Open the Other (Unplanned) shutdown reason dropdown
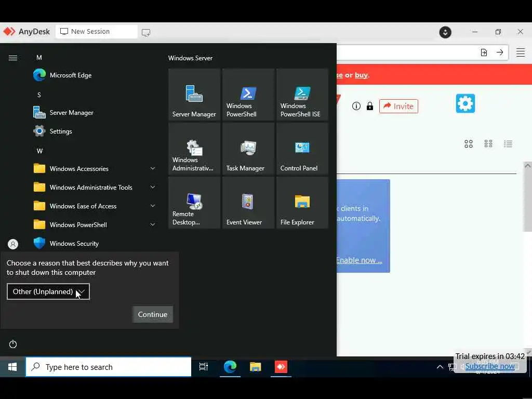This screenshot has height=399, width=532. tap(48, 291)
